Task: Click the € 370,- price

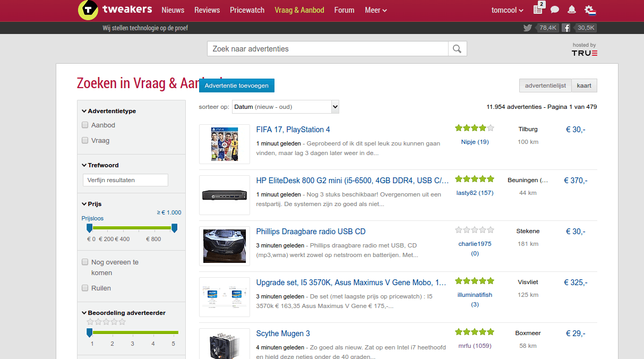Action: tap(576, 181)
